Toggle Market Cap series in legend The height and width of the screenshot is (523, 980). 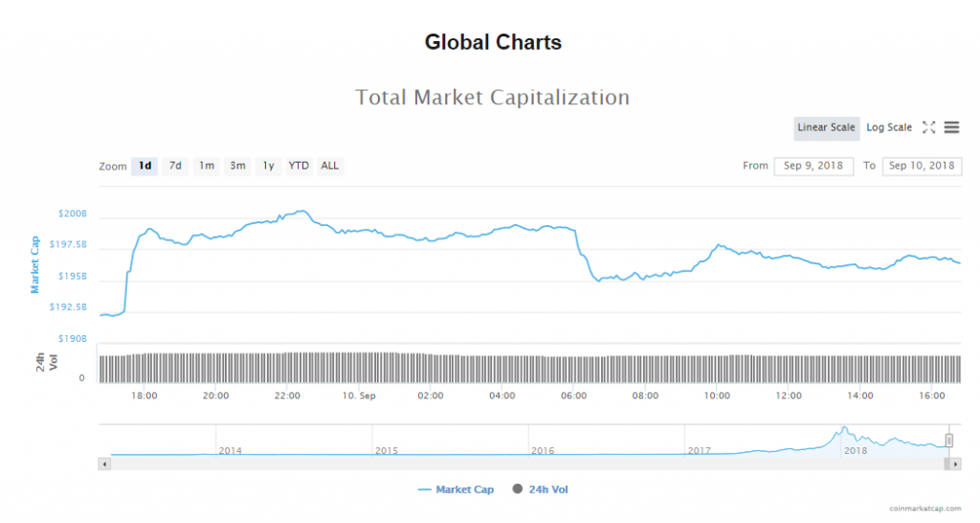[456, 489]
